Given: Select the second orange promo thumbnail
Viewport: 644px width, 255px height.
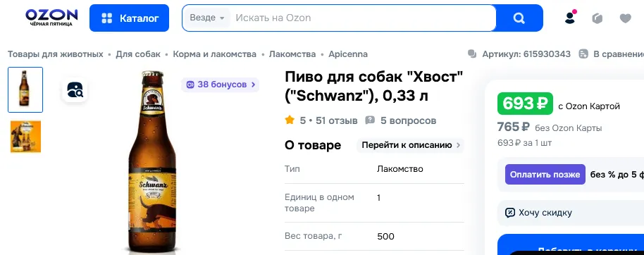Looking at the screenshot, I should 25,137.
